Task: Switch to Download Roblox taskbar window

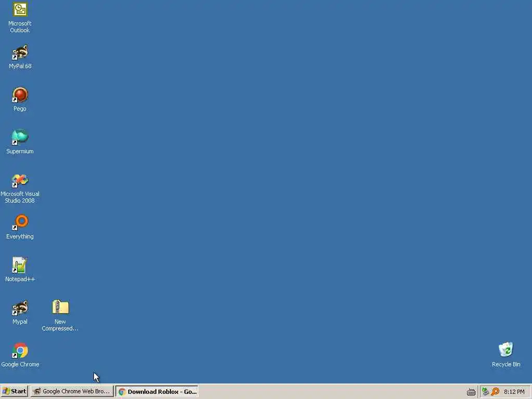Action: [157, 391]
